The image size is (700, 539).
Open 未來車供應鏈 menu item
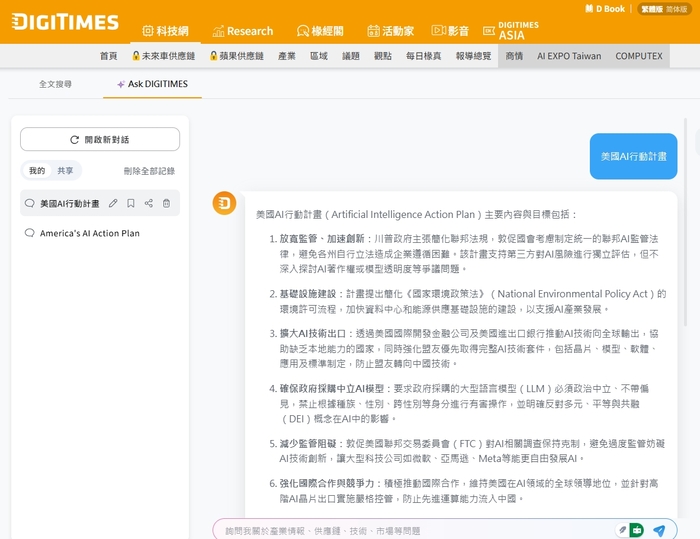point(163,56)
